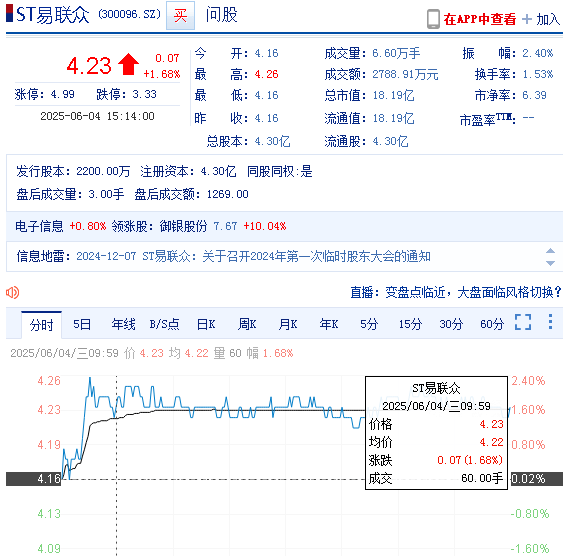Open the 问股 link

pyautogui.click(x=221, y=15)
